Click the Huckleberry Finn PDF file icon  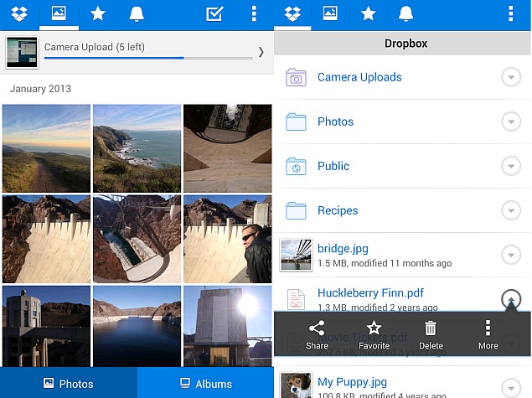296,299
